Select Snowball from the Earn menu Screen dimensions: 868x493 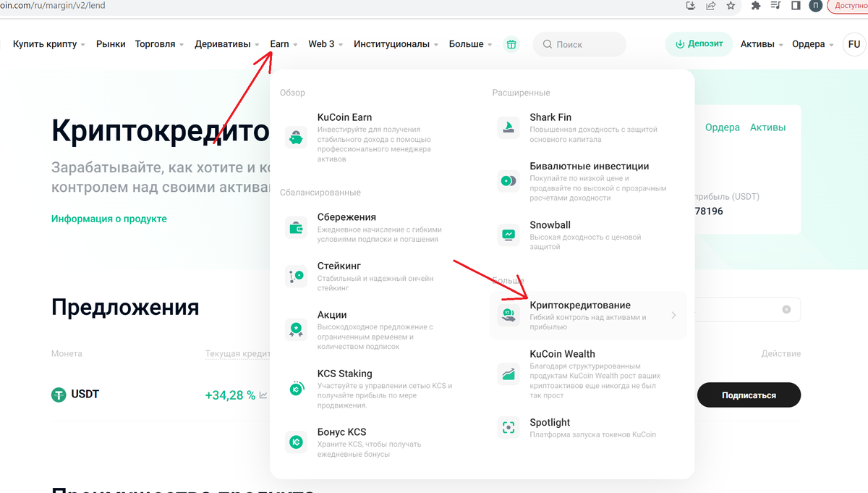(550, 225)
